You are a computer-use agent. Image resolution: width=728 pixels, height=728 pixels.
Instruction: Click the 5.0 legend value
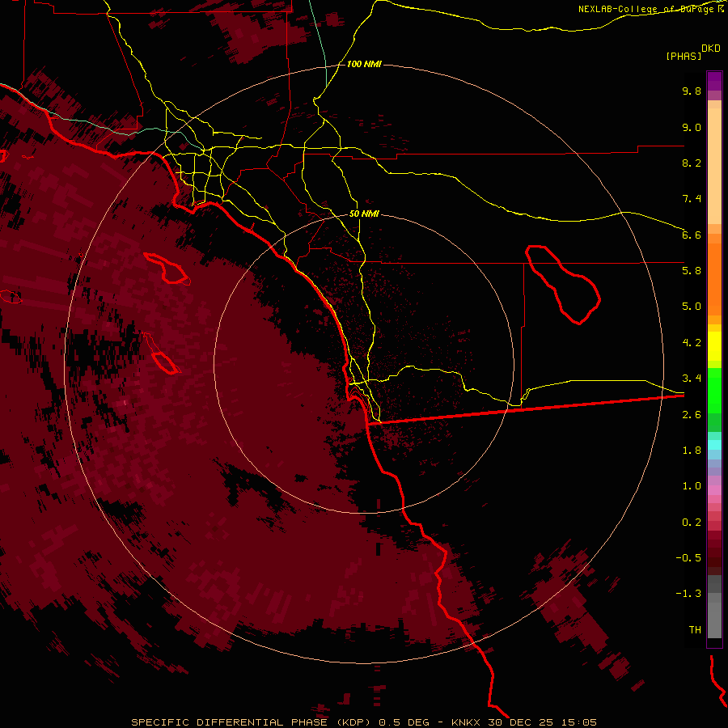point(692,307)
